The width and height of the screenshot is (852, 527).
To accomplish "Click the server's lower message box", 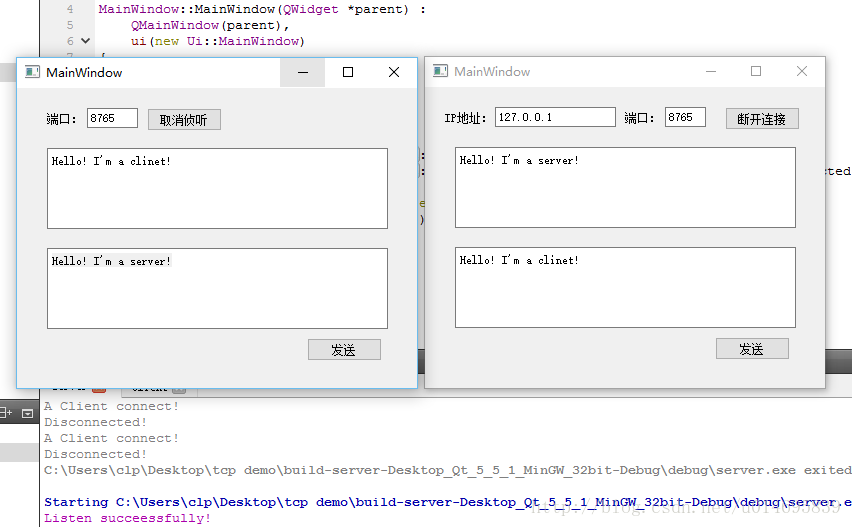I will 217,288.
